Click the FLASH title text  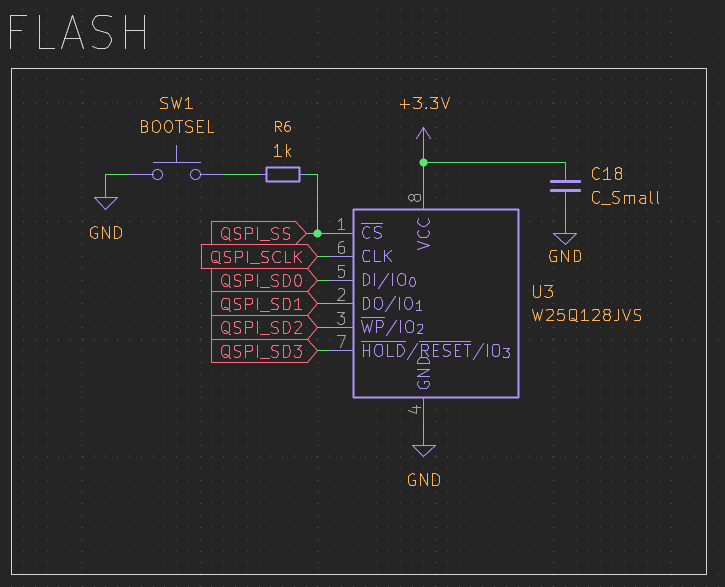tap(78, 34)
